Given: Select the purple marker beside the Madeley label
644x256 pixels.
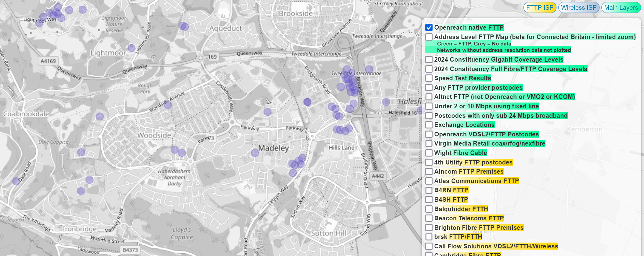Looking at the screenshot, I should 255,153.
